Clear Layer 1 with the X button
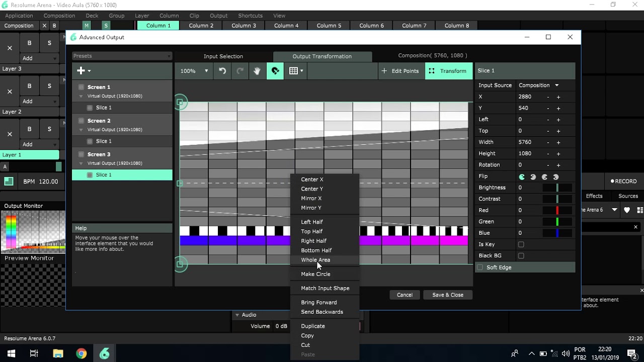Viewport: 644px width, 362px height. pyautogui.click(x=10, y=134)
